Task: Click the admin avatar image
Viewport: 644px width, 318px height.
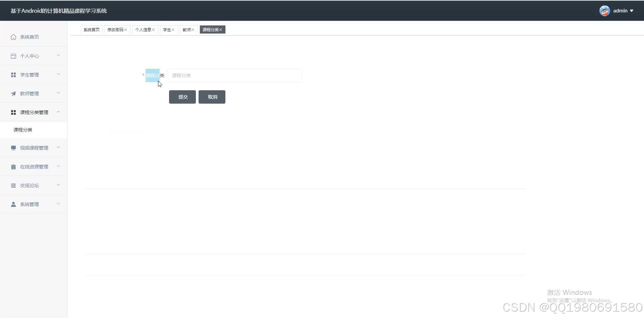Action: [604, 11]
